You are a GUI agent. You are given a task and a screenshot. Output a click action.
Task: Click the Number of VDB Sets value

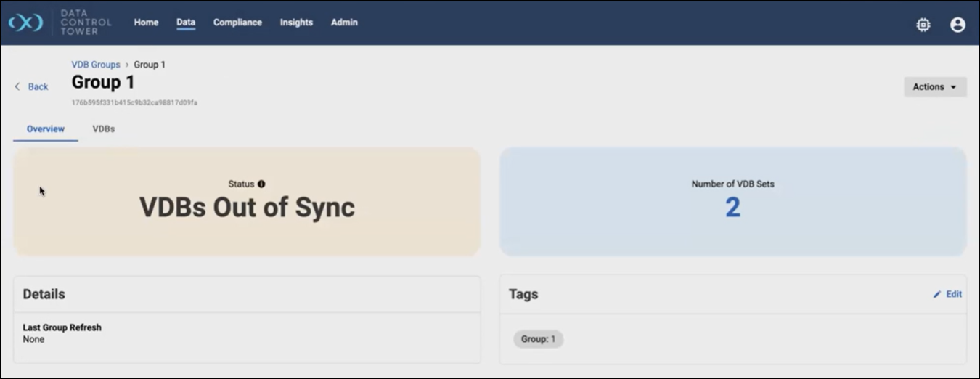click(x=732, y=208)
